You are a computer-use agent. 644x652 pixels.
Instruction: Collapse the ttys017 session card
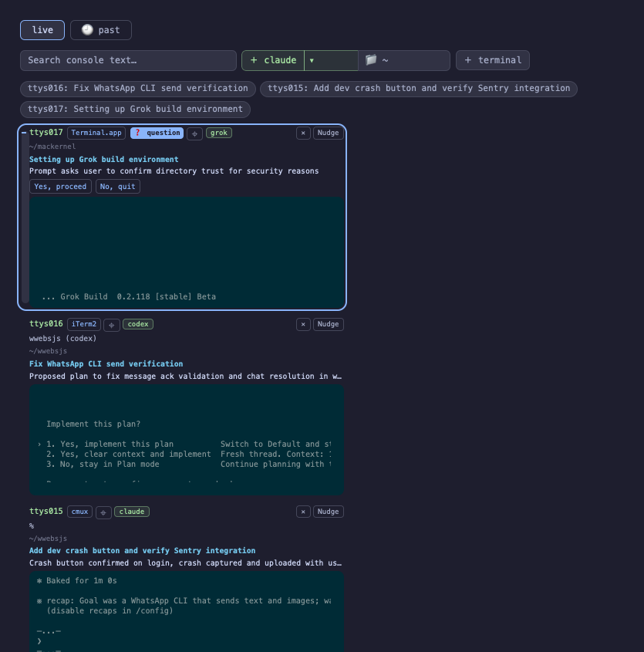point(24,133)
